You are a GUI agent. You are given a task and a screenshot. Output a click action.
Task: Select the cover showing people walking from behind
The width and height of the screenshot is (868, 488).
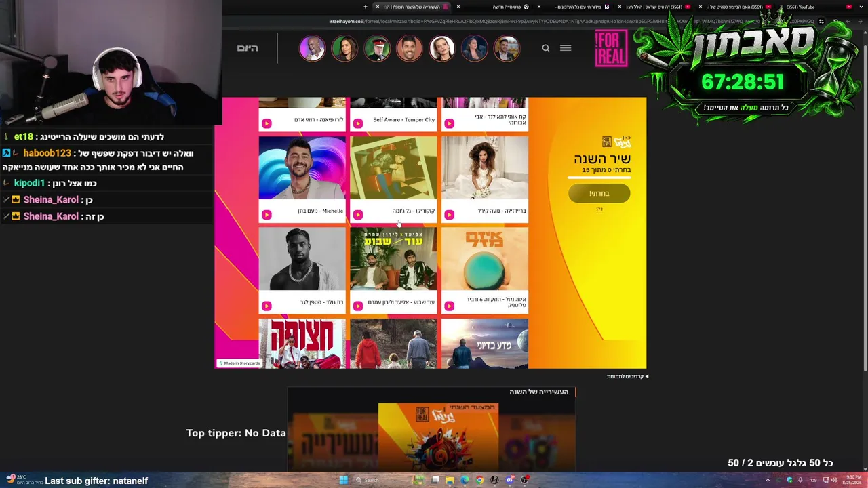[393, 344]
